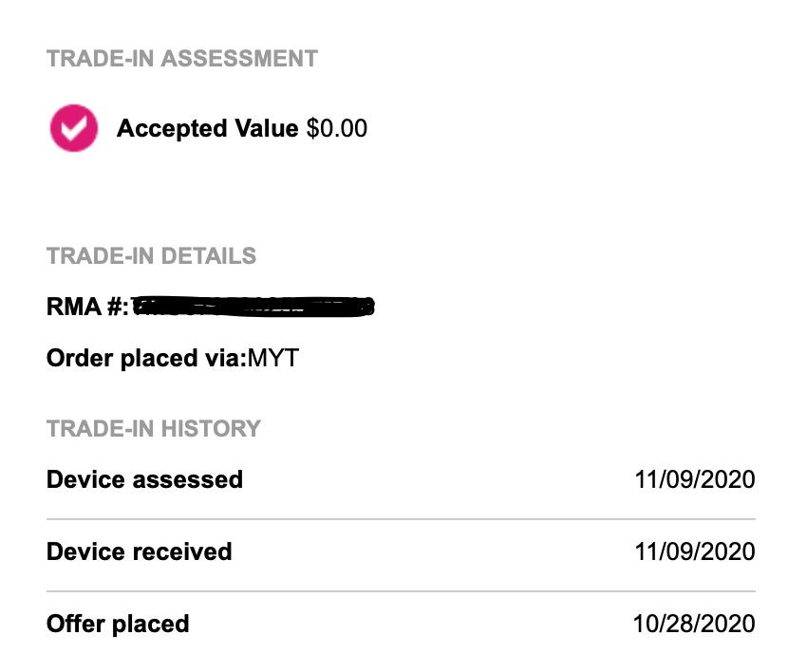Click the $0.00 accepted value amount

pos(337,128)
